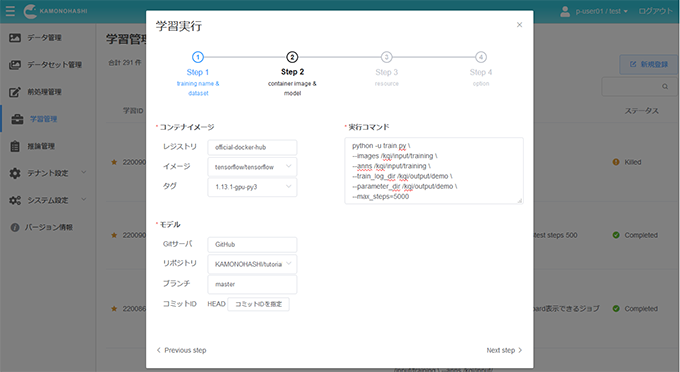680x372 pixels.
Task: Select 前処理管理 in sidebar
Action: 44,92
